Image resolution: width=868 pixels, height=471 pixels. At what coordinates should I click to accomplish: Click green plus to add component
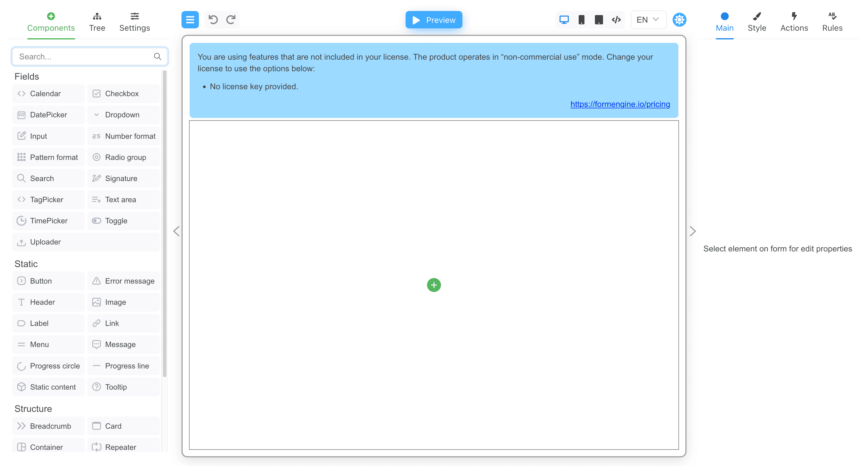[434, 285]
